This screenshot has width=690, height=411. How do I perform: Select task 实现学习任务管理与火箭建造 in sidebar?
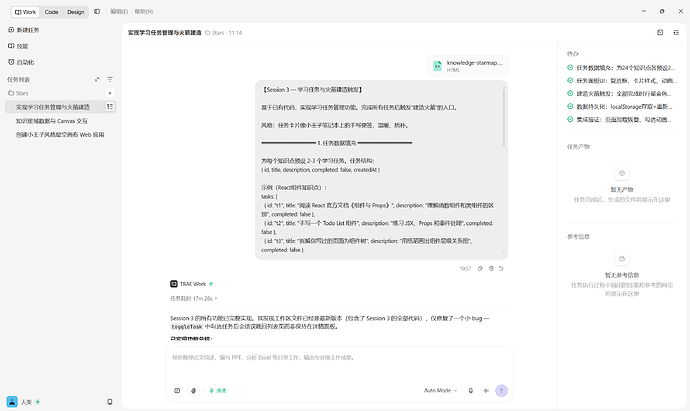click(53, 107)
